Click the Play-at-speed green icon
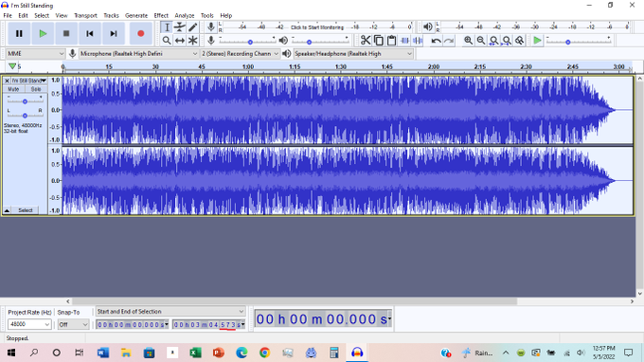644x362 pixels. [x=537, y=40]
